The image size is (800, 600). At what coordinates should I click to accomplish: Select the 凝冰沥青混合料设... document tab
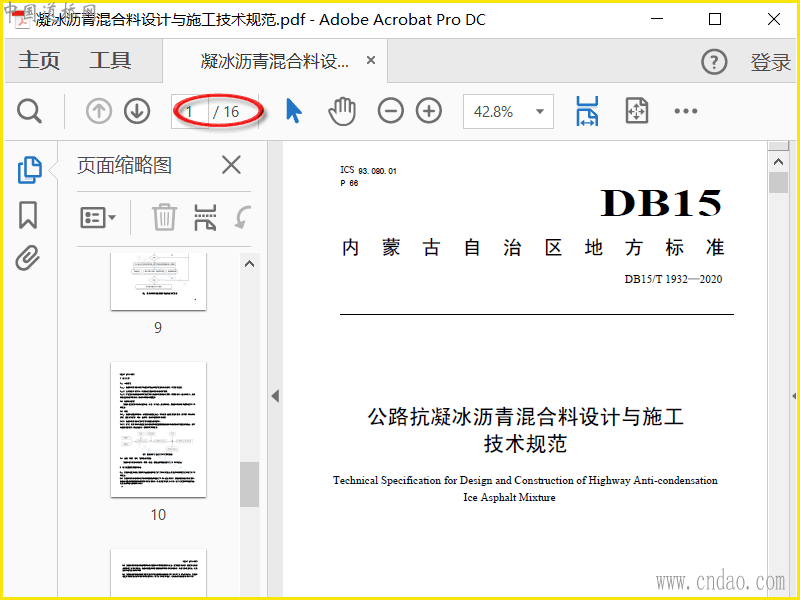tap(274, 61)
